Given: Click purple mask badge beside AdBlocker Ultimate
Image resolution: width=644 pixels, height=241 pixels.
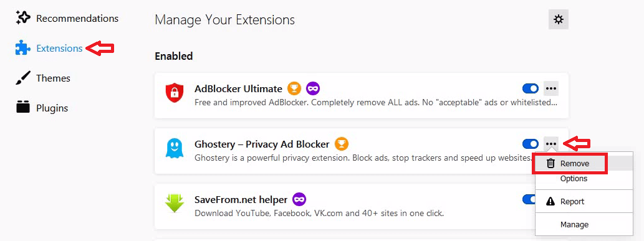Looking at the screenshot, I should [x=313, y=88].
